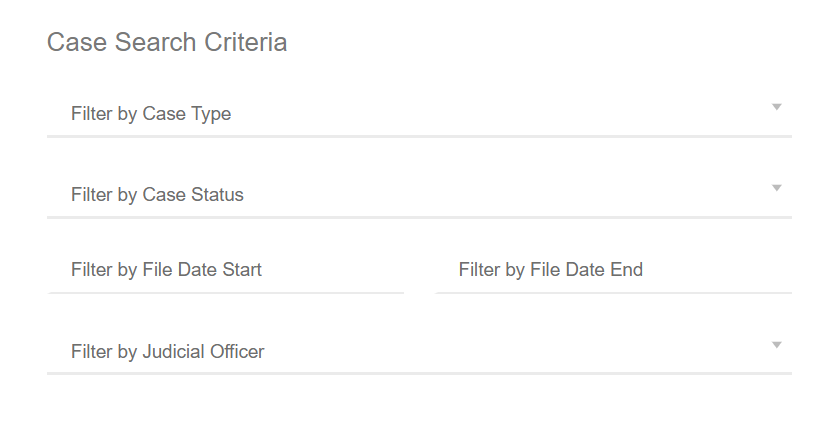Click the "Filter by File Date Start" placeholder text
Image resolution: width=835 pixels, height=438 pixels.
[x=166, y=270]
